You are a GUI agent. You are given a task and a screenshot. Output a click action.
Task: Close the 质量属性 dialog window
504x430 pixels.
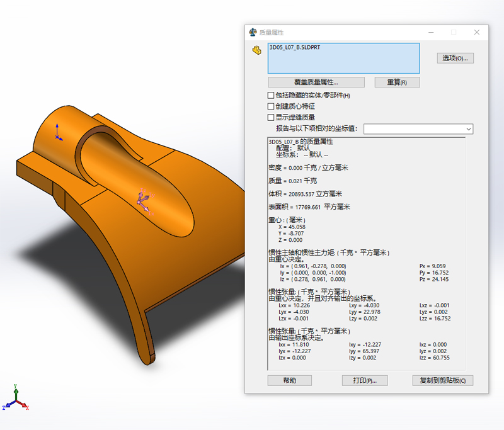point(477,32)
